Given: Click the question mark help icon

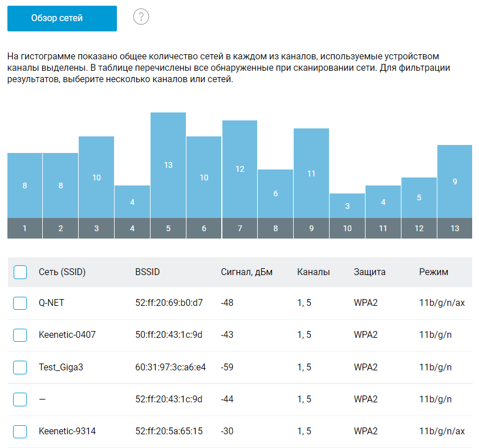Looking at the screenshot, I should coord(141,17).
